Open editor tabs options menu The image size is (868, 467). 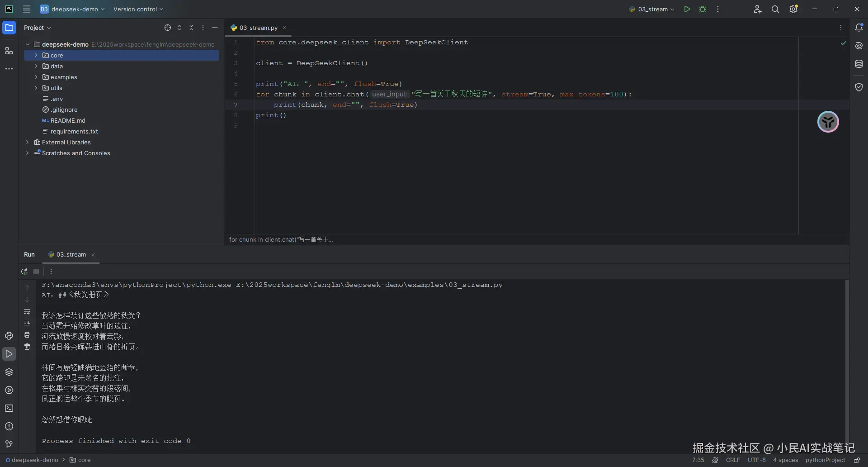841,28
